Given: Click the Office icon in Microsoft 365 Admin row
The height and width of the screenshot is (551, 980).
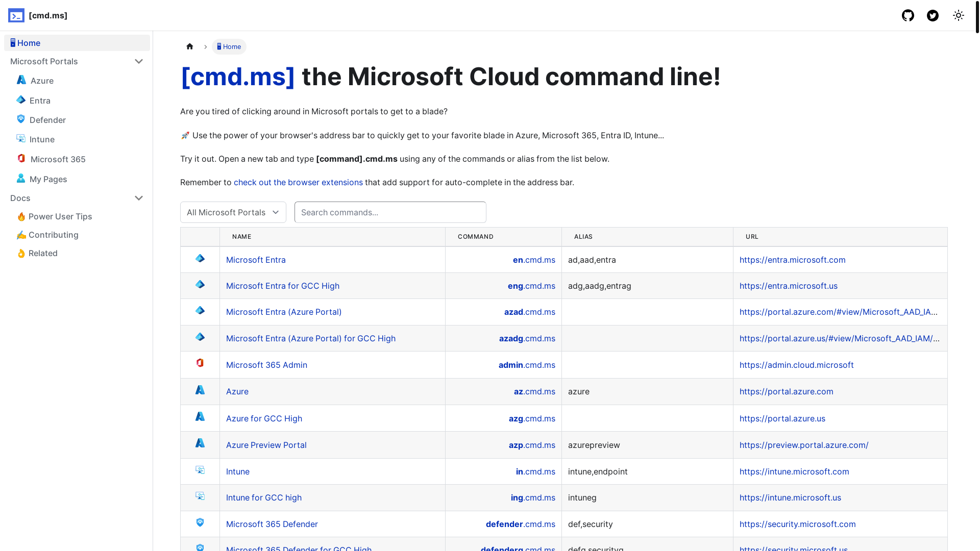Looking at the screenshot, I should coord(200,363).
